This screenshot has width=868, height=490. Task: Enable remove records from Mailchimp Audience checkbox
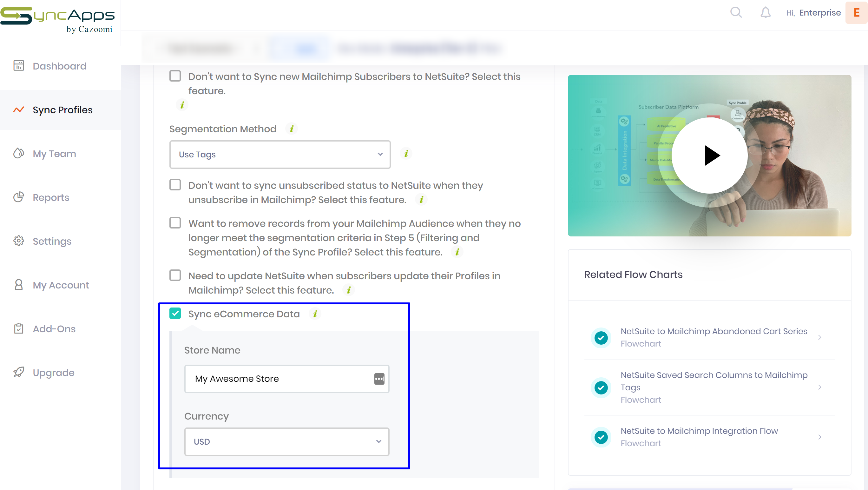click(175, 223)
